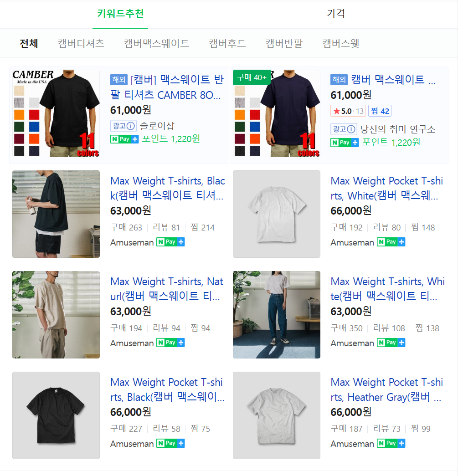Screen dimensions: 458x476
Task: Select the 전체 keyword filter
Action: click(x=29, y=43)
